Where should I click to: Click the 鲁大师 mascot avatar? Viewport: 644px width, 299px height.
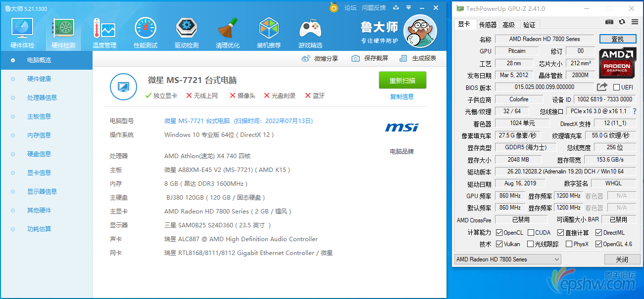[420, 31]
